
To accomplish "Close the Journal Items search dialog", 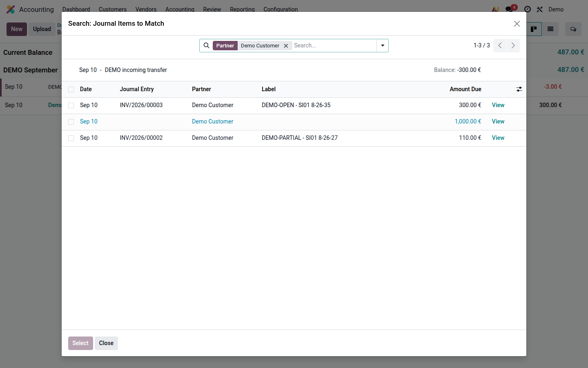I will 517,24.
